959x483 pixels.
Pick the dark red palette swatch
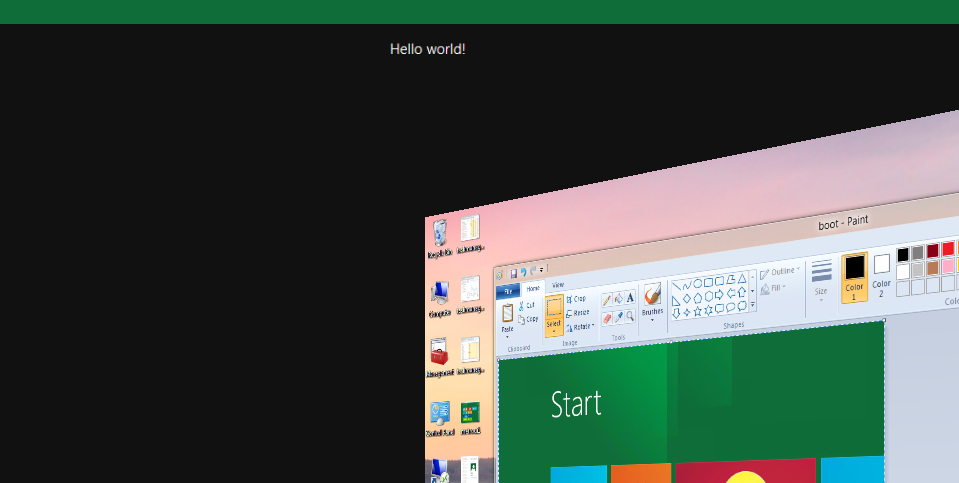(x=932, y=251)
